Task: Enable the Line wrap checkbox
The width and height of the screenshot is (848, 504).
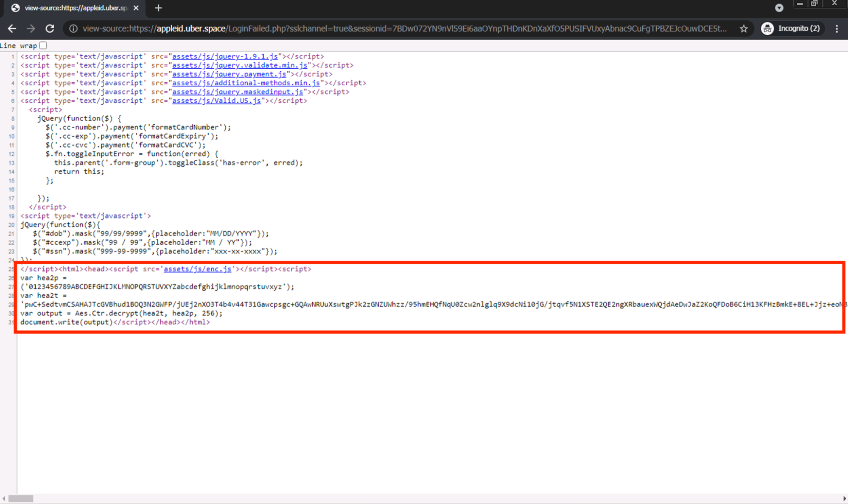Action: [43, 45]
